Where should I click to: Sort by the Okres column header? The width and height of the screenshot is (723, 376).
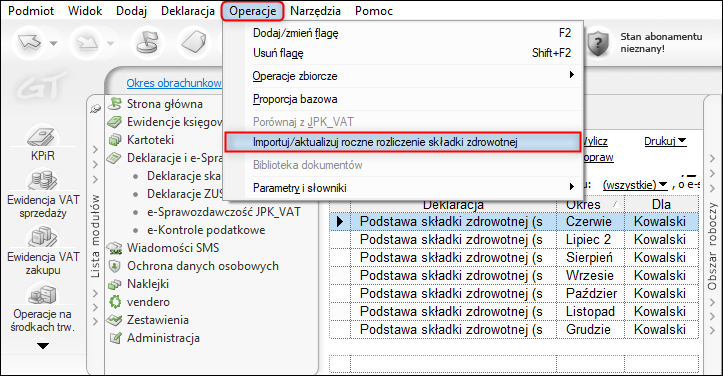coord(590,204)
